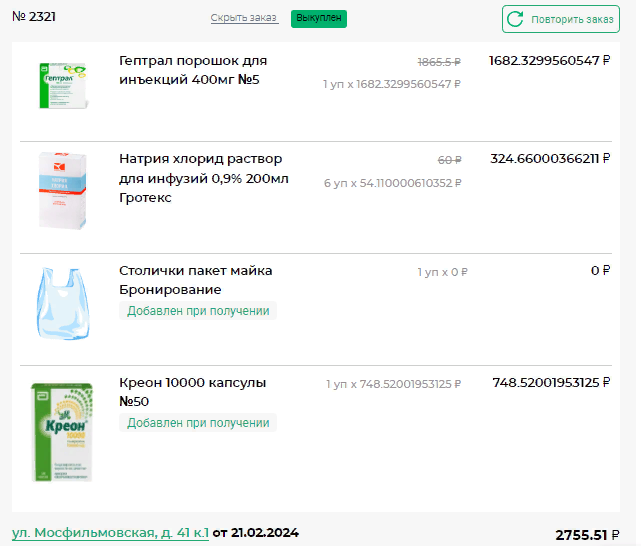641x546 pixels.
Task: Click the repeat order refresh icon
Action: click(516, 19)
